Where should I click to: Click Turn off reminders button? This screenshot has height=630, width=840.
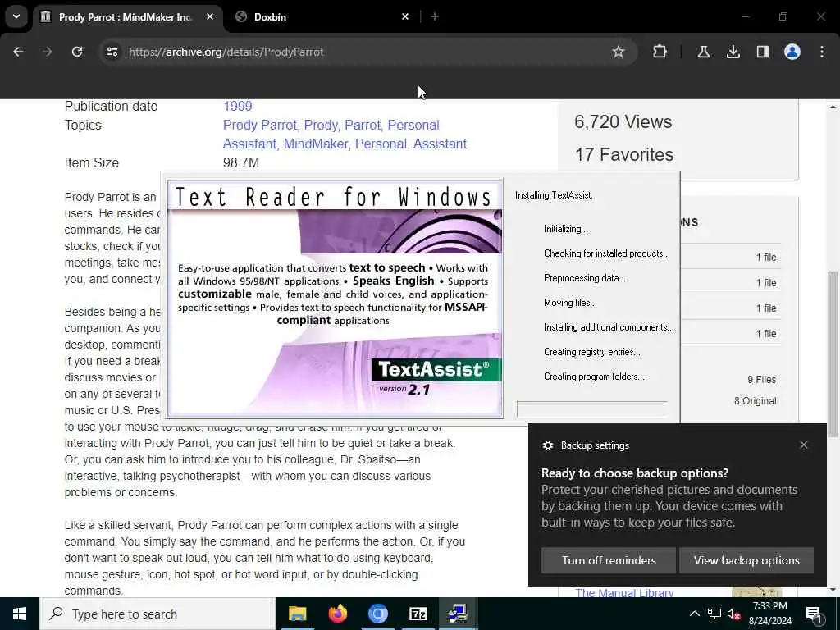pyautogui.click(x=609, y=560)
